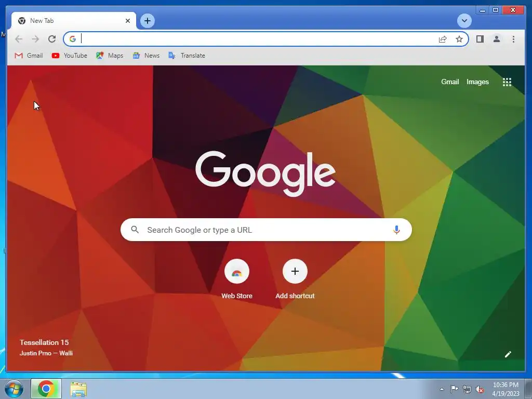
Task: Click the taskbar clock showing 10:36 PM
Action: pos(506,389)
